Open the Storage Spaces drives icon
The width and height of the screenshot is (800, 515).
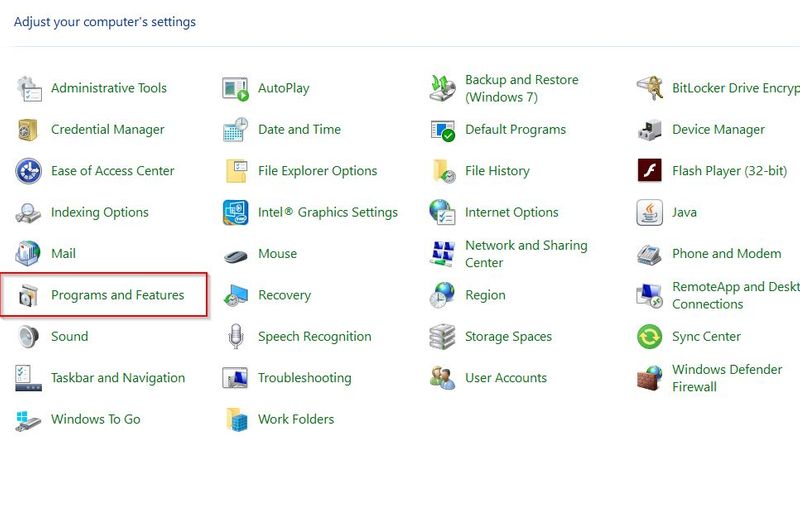[x=443, y=337]
